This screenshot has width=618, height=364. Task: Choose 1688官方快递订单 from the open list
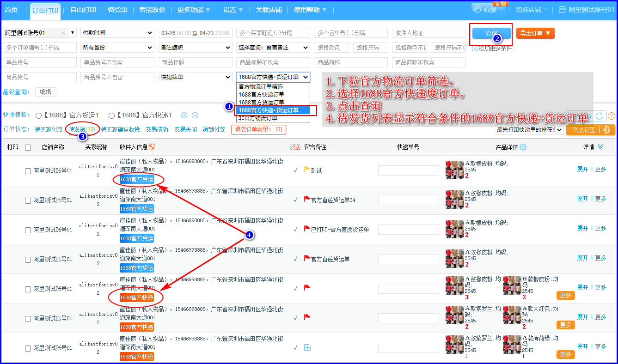click(273, 94)
